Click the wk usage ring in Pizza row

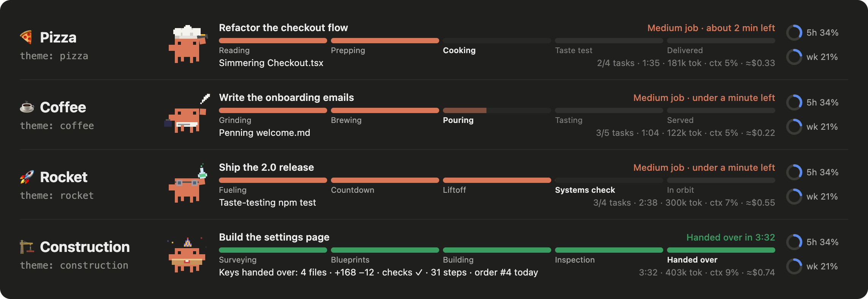pos(794,57)
